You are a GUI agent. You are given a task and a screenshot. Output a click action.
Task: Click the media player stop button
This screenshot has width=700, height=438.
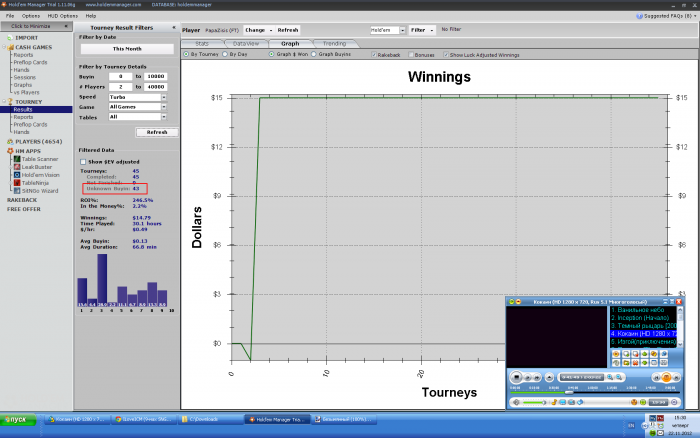coord(516,377)
